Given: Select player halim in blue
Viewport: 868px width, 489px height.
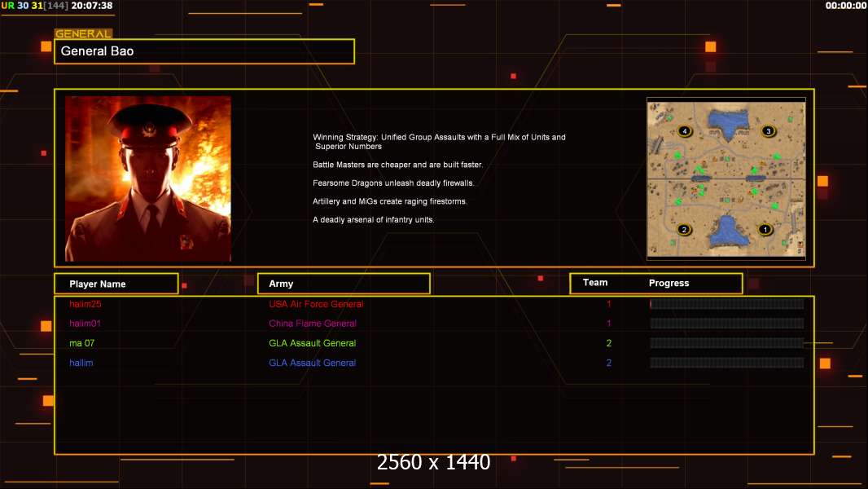Looking at the screenshot, I should click(81, 363).
